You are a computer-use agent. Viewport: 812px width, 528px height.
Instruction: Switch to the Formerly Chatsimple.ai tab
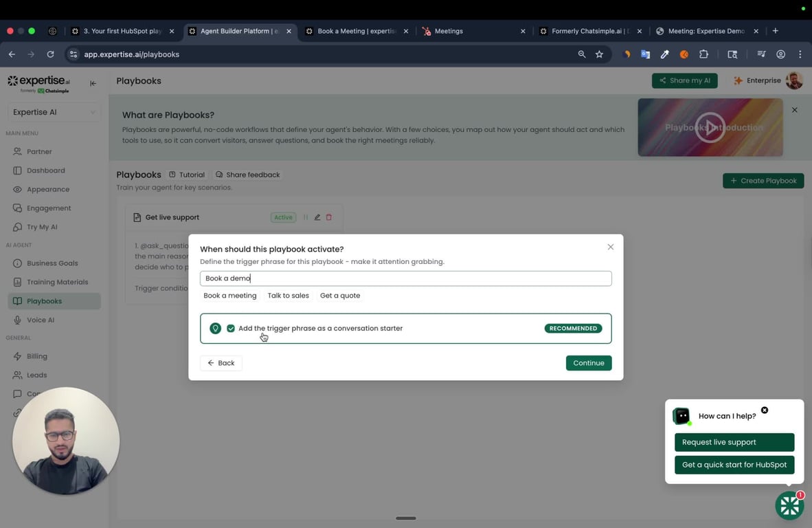pos(590,31)
